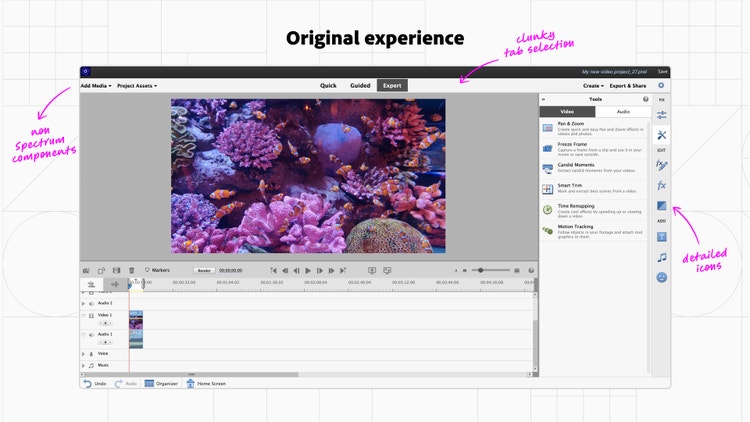The width and height of the screenshot is (750, 422).
Task: Collapse the Video 1 track
Action: (x=83, y=315)
